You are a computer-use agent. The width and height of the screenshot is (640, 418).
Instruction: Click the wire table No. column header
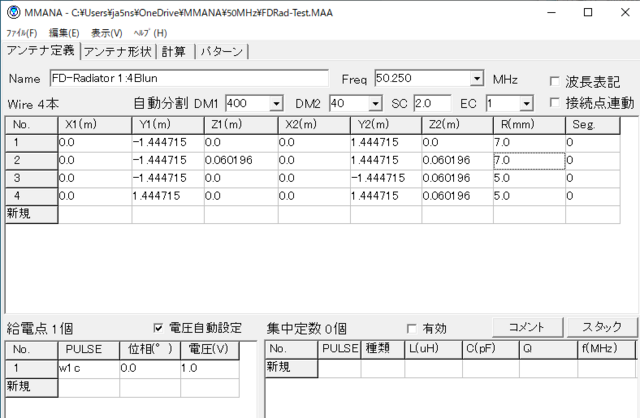point(31,125)
